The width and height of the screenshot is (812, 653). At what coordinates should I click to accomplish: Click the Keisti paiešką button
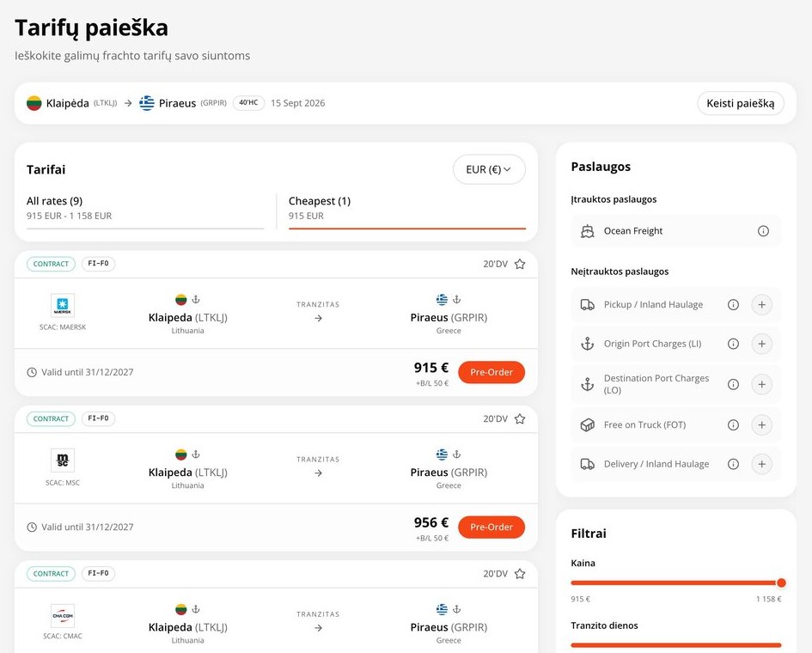coord(741,103)
